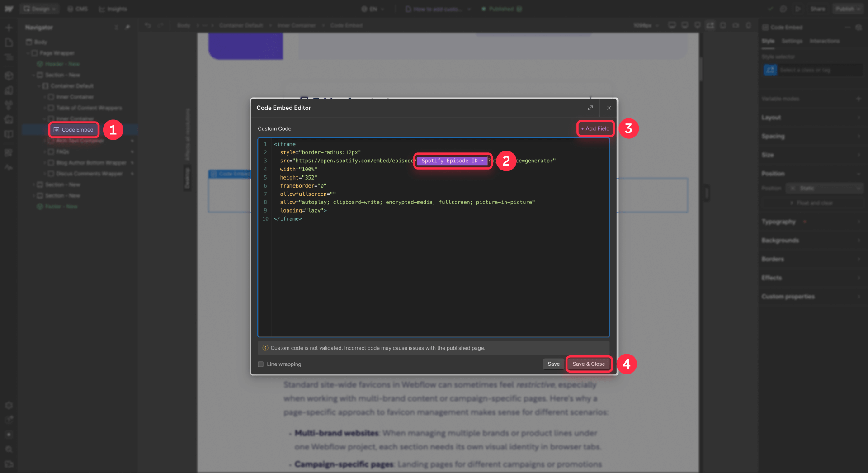Open the Pages panel in left sidebar
The width and height of the screenshot is (868, 473).
click(x=9, y=42)
